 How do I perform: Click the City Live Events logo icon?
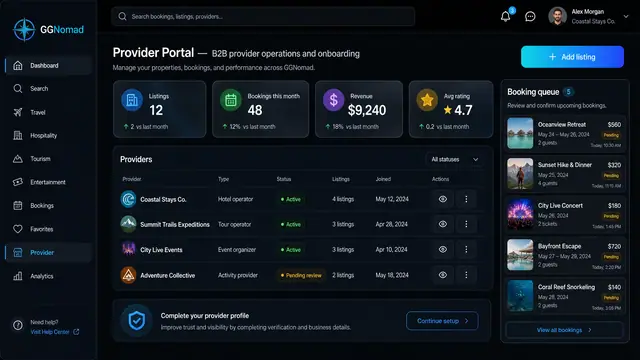[128, 249]
